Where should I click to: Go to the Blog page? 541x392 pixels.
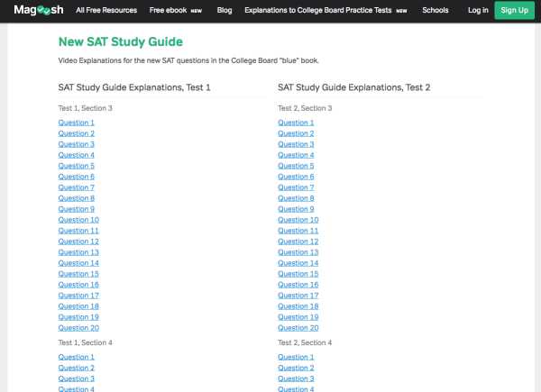(x=225, y=10)
